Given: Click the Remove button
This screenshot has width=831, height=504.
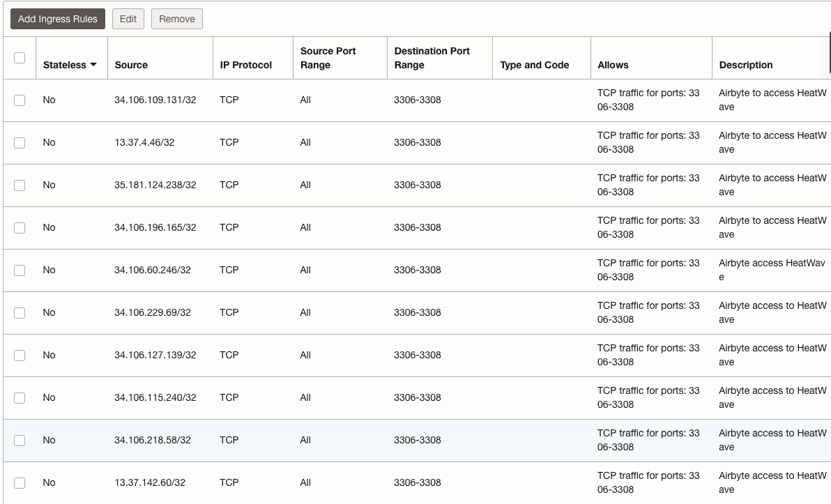Looking at the screenshot, I should pos(176,19).
